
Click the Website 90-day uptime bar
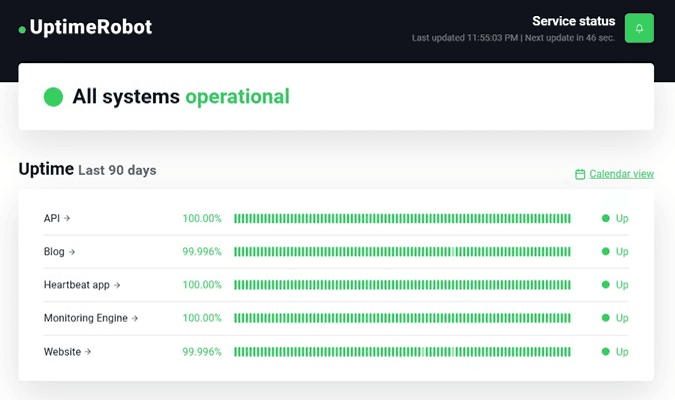coord(402,352)
